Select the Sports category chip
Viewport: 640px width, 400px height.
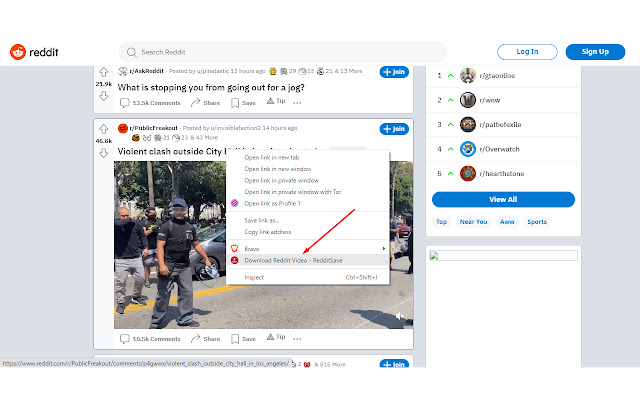tap(537, 222)
